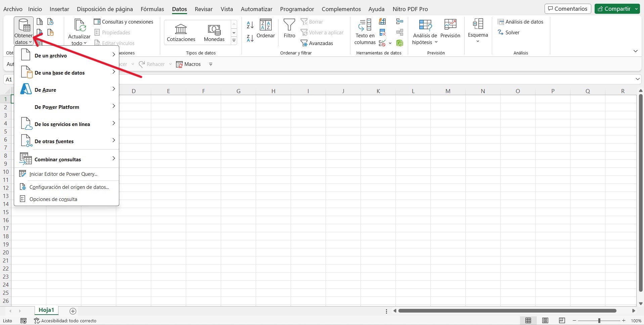
Task: Launch the Solver add-in
Action: click(x=508, y=32)
